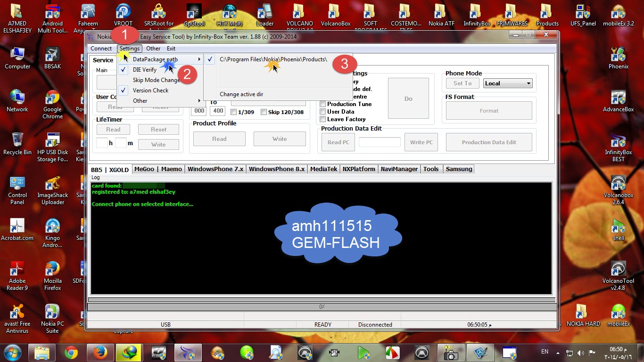Launch ImageShack Uploader desktop icon
Image resolution: width=644 pixels, height=362 pixels.
52,190
